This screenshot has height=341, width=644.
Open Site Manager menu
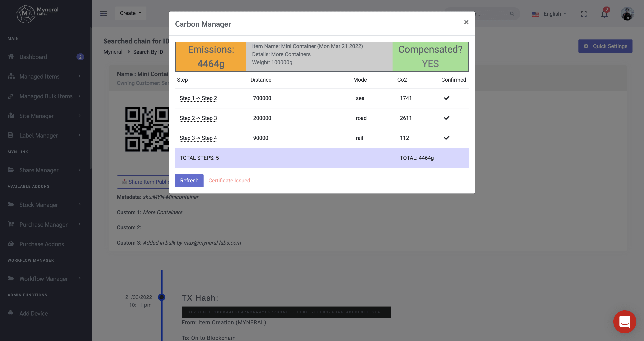(x=36, y=116)
